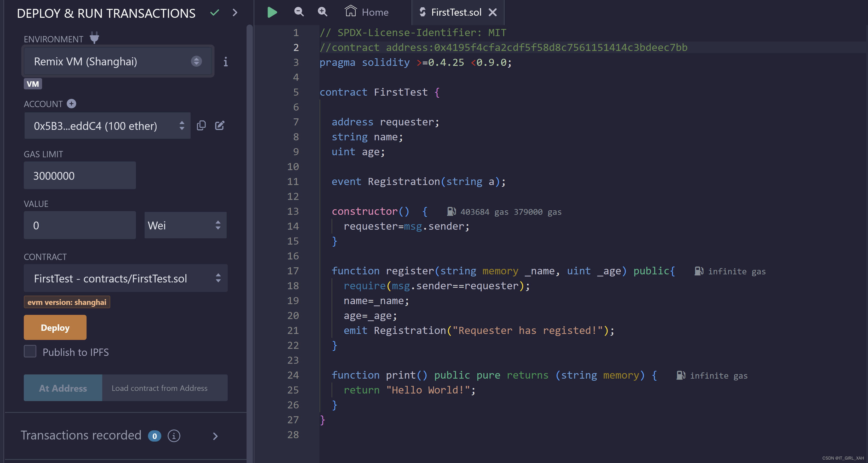Click the value input field

click(79, 225)
